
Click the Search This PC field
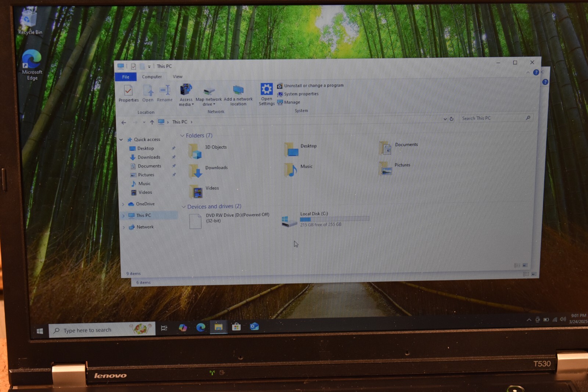(x=496, y=118)
